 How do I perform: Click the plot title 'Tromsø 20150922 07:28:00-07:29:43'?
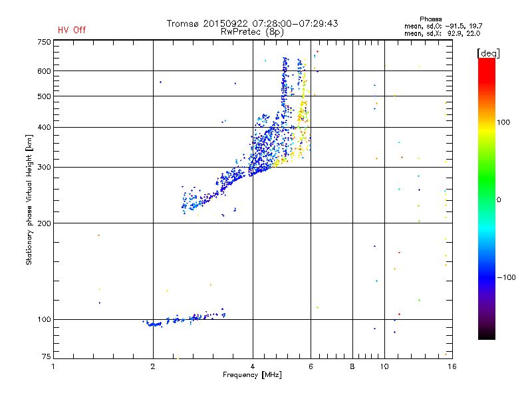[x=252, y=23]
